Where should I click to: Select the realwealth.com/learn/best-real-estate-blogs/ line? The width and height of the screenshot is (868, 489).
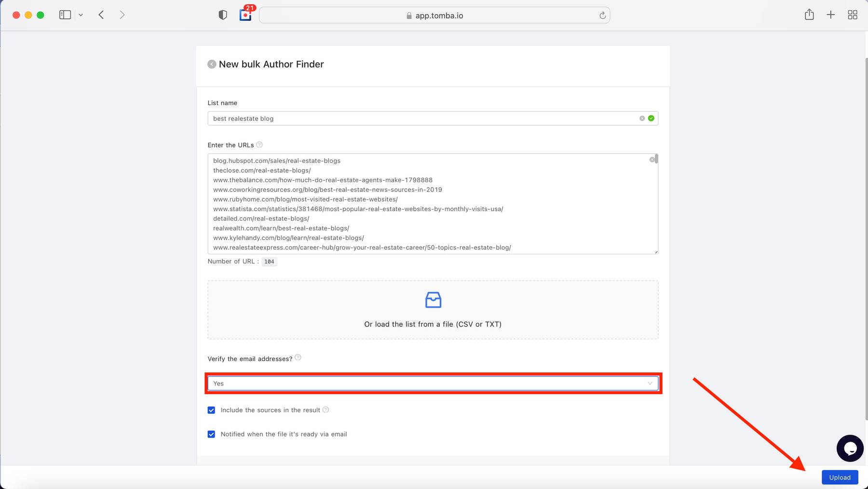click(281, 228)
